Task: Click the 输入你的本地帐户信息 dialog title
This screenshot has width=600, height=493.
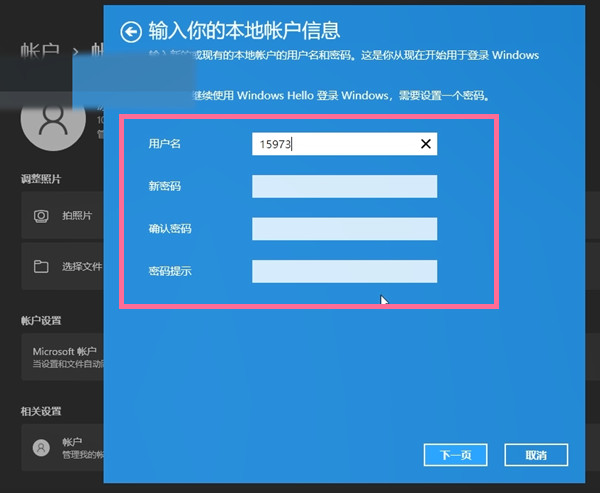Action: click(x=244, y=31)
